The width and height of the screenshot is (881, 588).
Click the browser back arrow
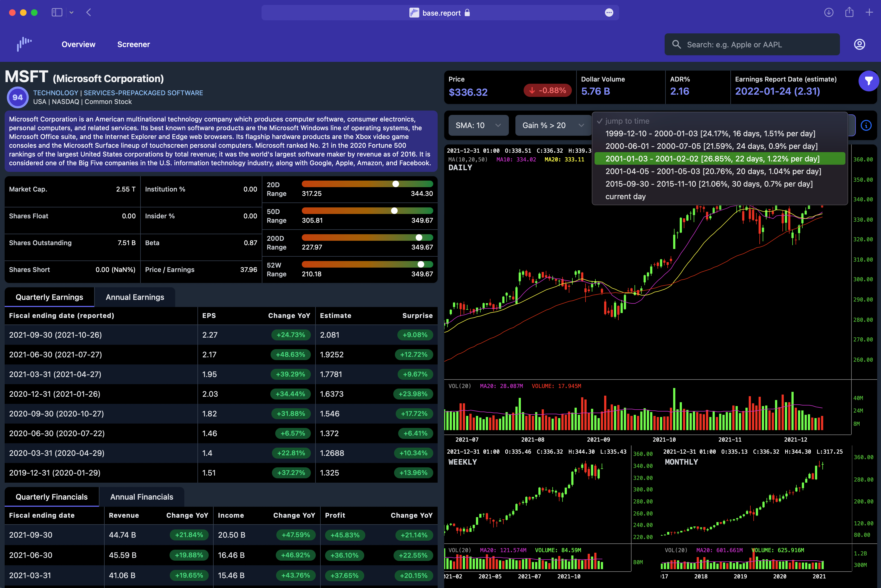click(88, 12)
